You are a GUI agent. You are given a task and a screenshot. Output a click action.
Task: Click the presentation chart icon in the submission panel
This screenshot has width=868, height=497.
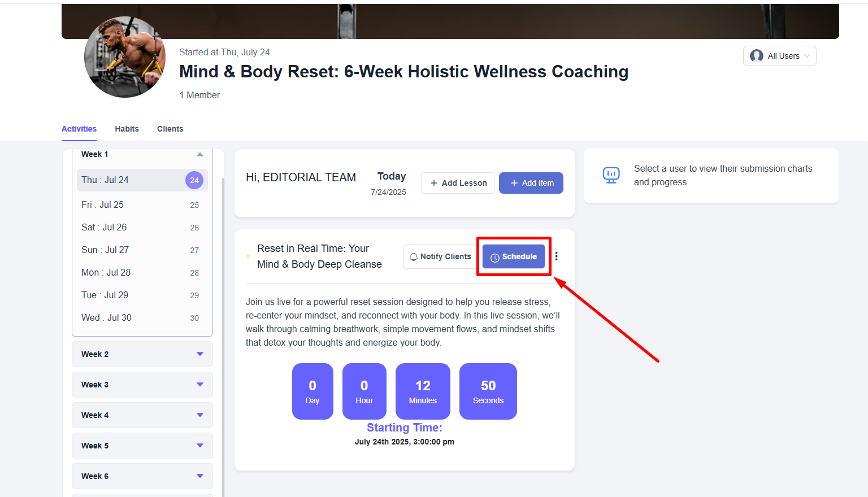(611, 175)
